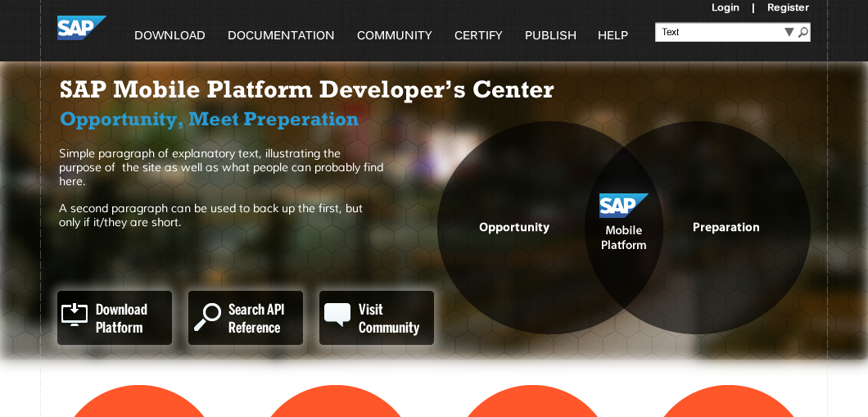Screen dimensions: 868x417
Task: Click the 'Opportunity, Meet Preperation' subtitle
Action: point(210,119)
